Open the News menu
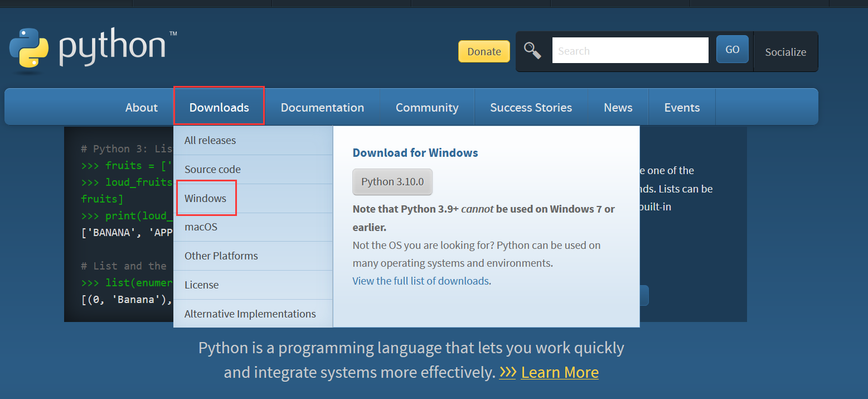The width and height of the screenshot is (868, 399). pos(618,107)
